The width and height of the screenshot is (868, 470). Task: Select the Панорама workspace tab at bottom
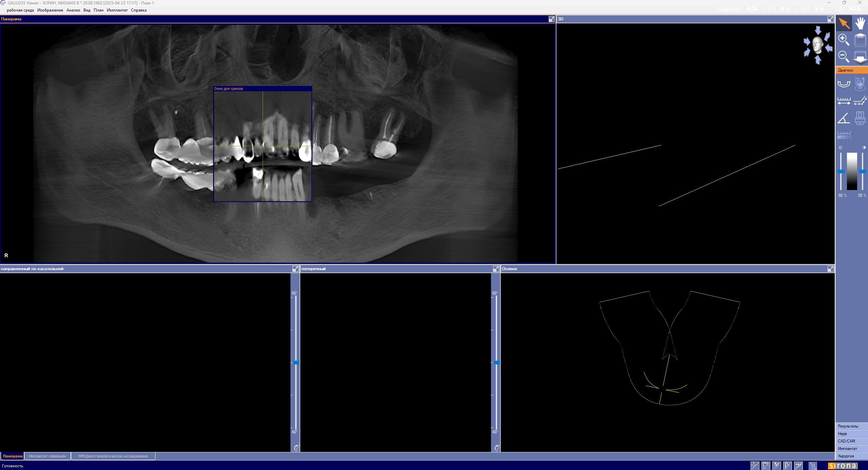click(13, 456)
